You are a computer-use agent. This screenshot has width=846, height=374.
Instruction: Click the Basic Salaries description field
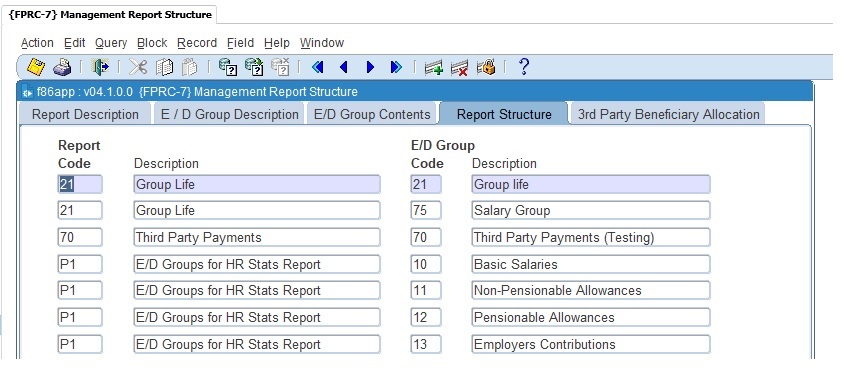[591, 264]
